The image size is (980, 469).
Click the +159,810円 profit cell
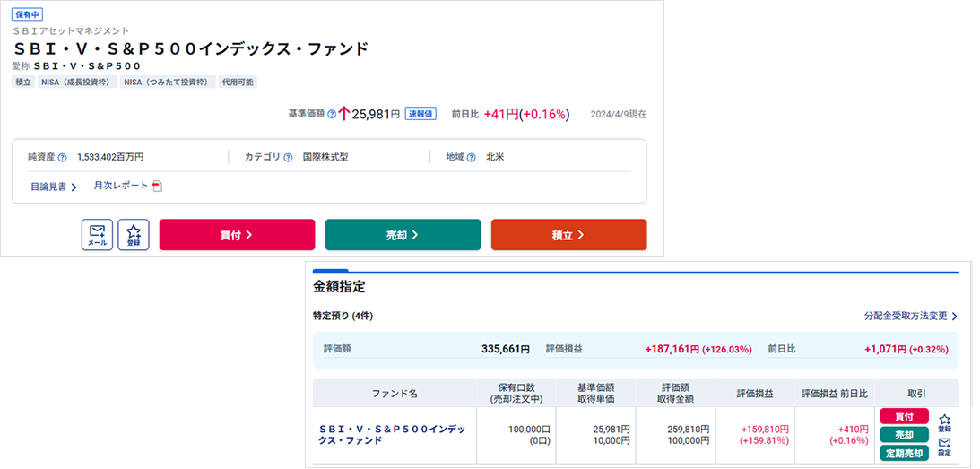coord(765,430)
